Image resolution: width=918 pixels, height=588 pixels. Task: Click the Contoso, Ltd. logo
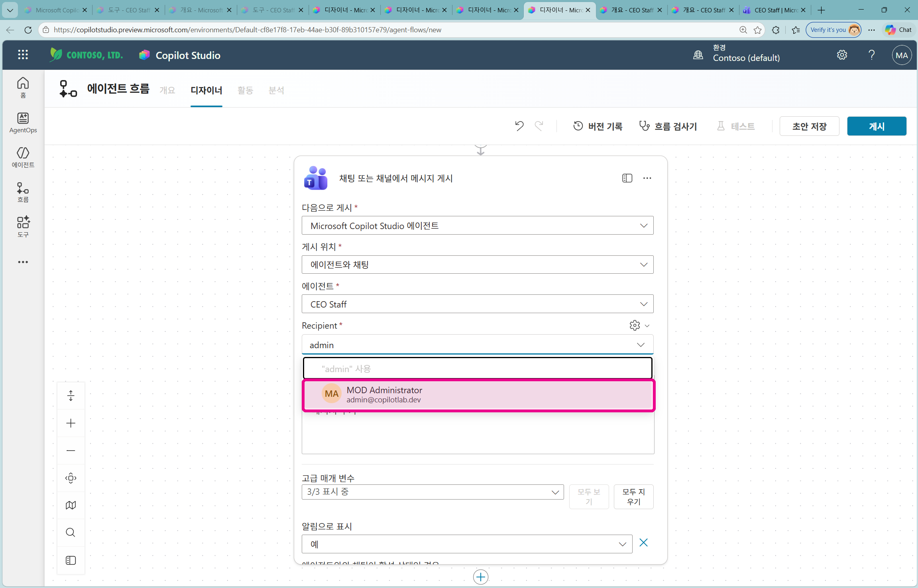(86, 55)
